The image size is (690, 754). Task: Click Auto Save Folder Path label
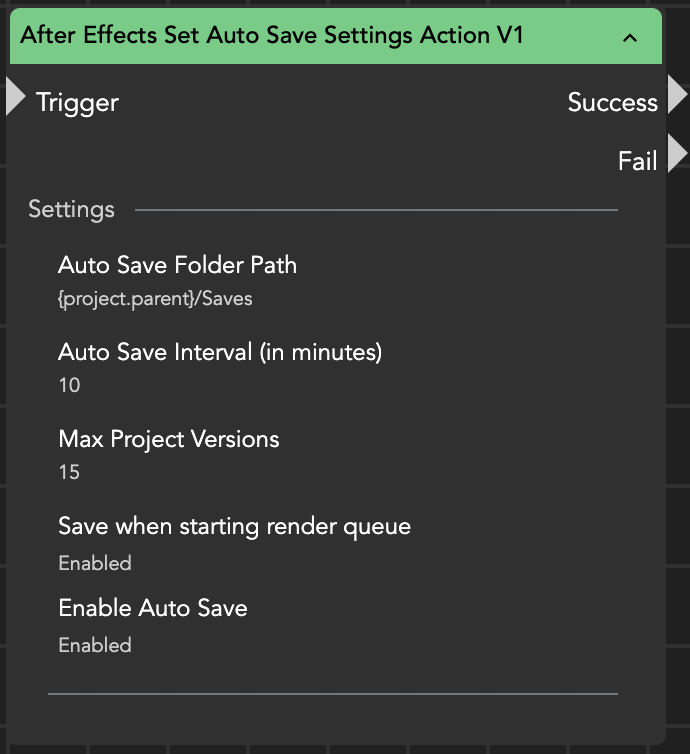tap(177, 265)
